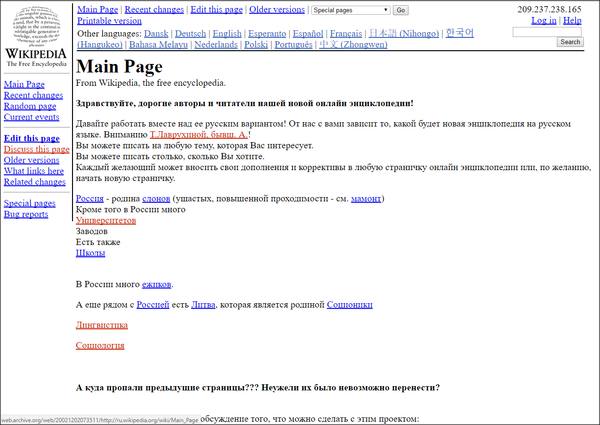Click Edit this page in top bar
Screen dimensions: 600x425
[x=217, y=10]
